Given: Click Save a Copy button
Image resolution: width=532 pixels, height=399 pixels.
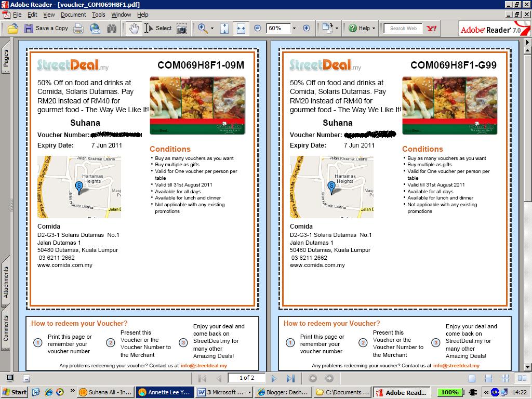Looking at the screenshot, I should click(x=46, y=29).
